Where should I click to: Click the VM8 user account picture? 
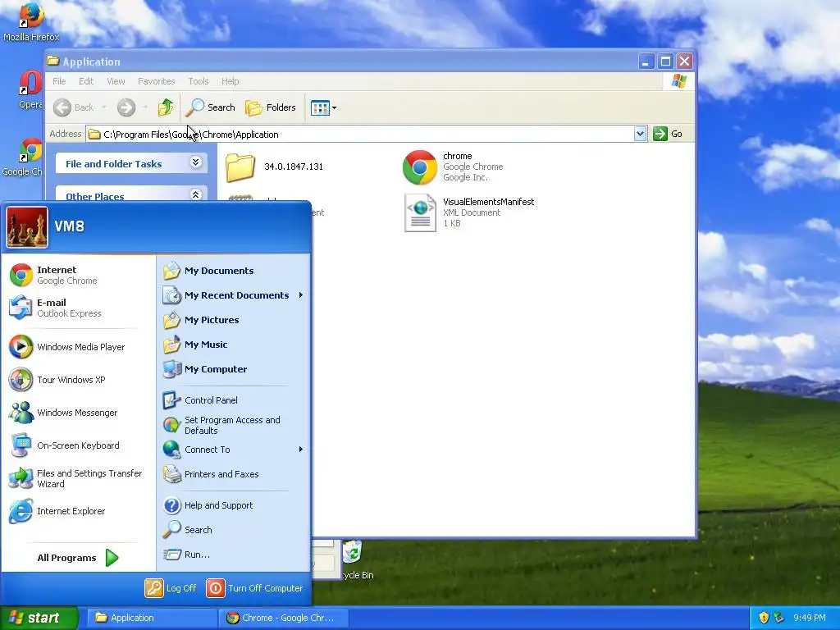tap(27, 227)
